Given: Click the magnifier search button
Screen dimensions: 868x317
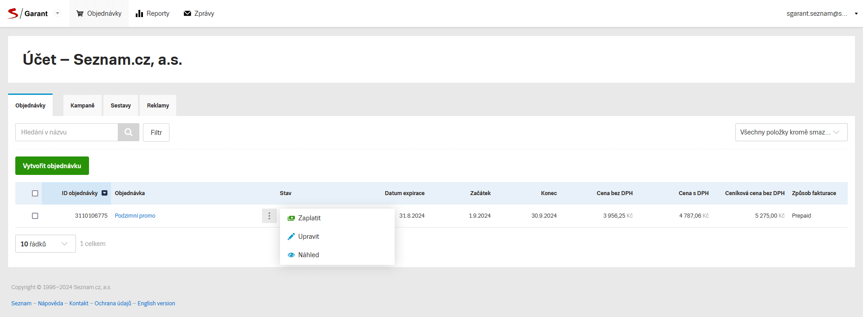Looking at the screenshot, I should click(129, 132).
